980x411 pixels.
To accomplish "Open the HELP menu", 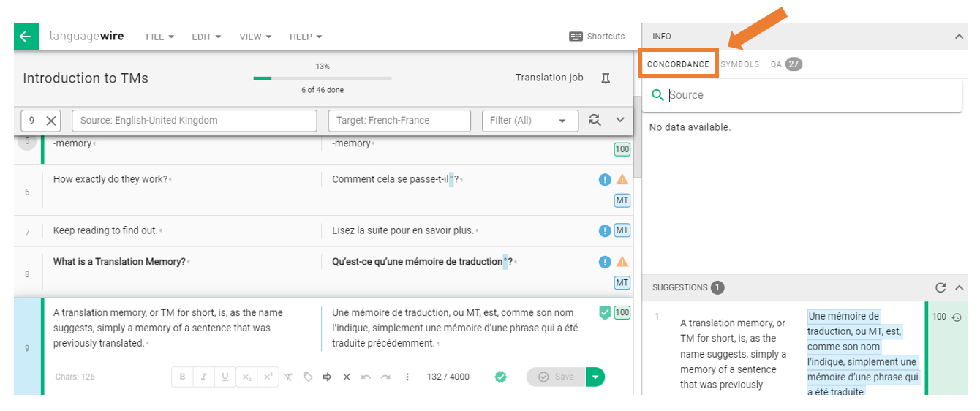I will 305,37.
